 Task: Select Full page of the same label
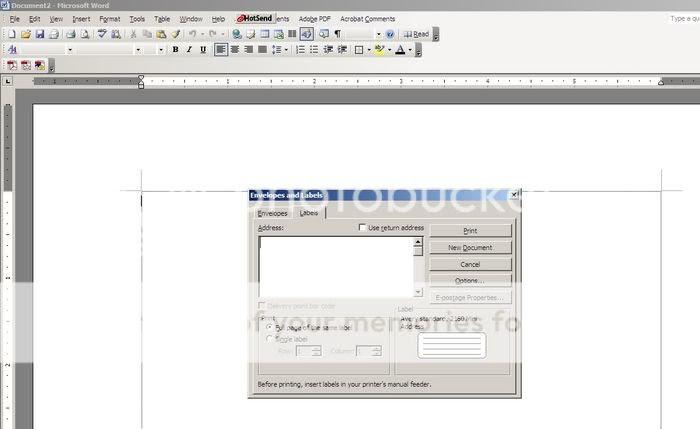269,327
